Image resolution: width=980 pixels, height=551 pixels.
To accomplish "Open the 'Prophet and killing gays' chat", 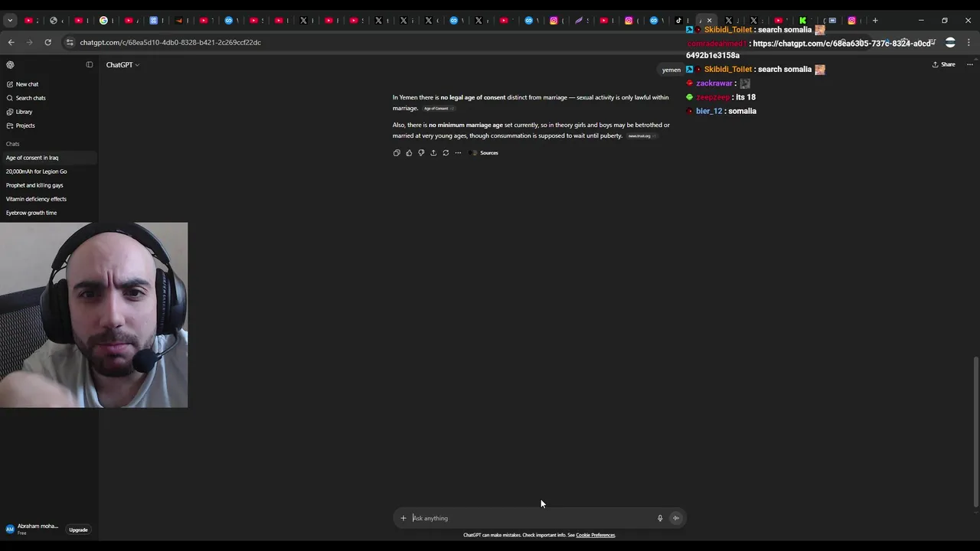I will point(49,185).
